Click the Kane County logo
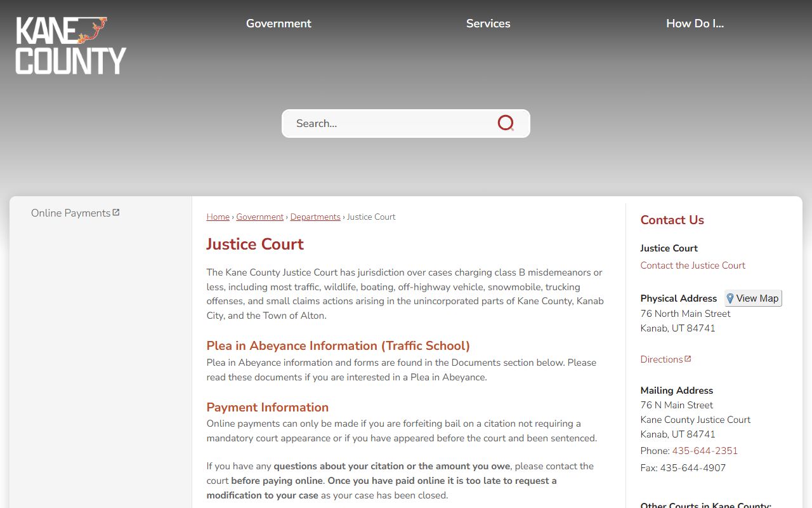The image size is (812, 508). 71,46
